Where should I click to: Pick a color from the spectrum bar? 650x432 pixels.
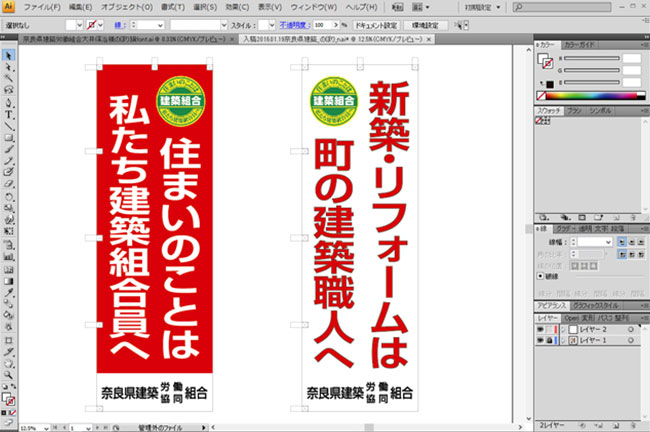pos(591,96)
